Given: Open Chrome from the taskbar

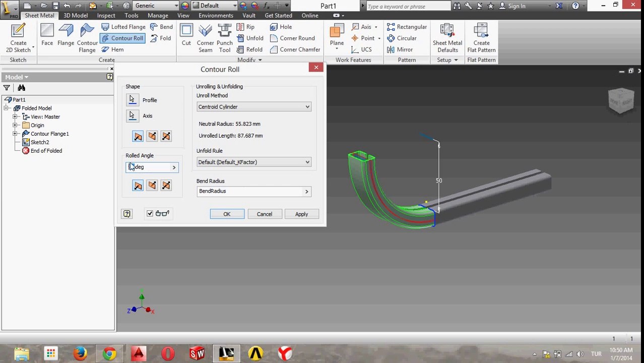Looking at the screenshot, I should 109,354.
